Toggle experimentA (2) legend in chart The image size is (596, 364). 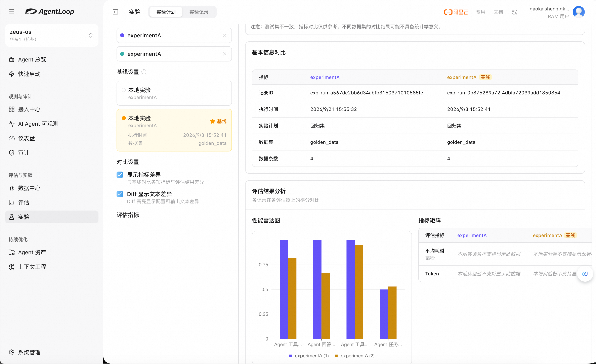coord(355,356)
